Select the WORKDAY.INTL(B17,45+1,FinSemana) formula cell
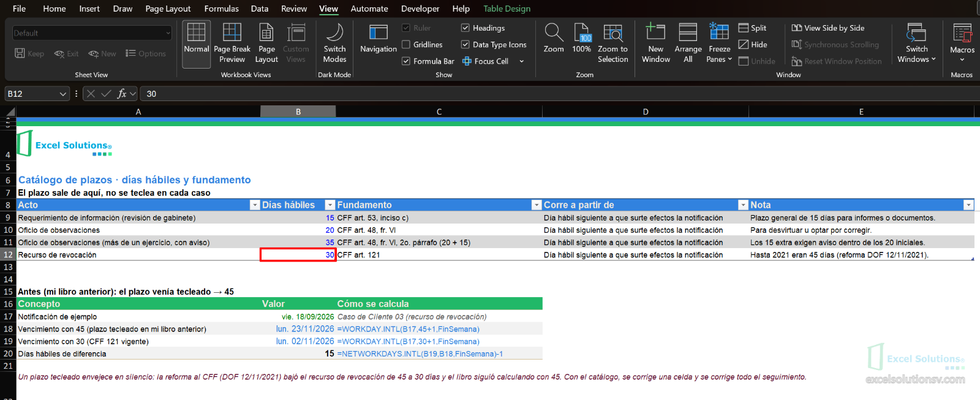Viewport: 980px width, 400px height. click(x=439, y=329)
